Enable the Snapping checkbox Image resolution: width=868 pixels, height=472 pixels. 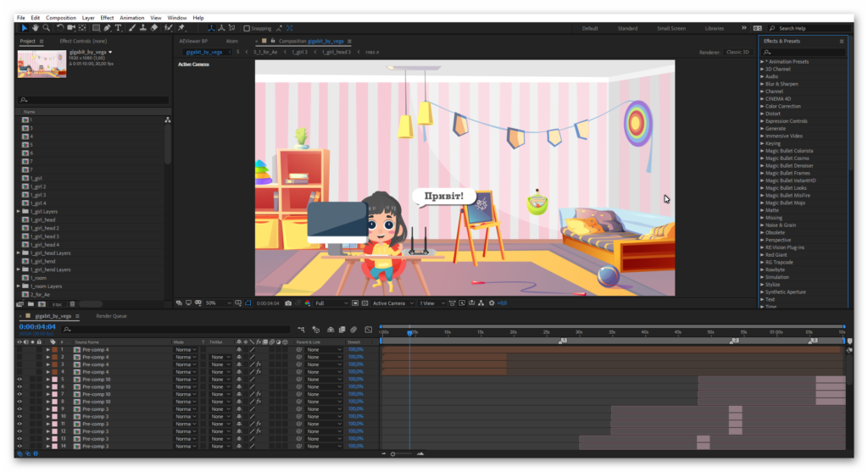click(247, 28)
